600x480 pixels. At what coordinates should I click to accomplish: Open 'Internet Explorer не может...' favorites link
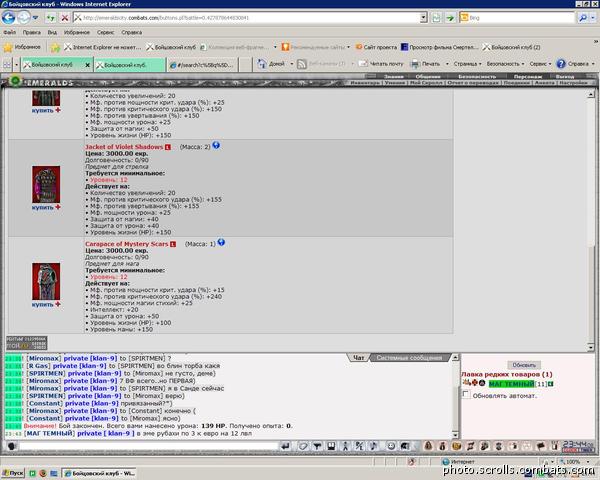pyautogui.click(x=103, y=47)
